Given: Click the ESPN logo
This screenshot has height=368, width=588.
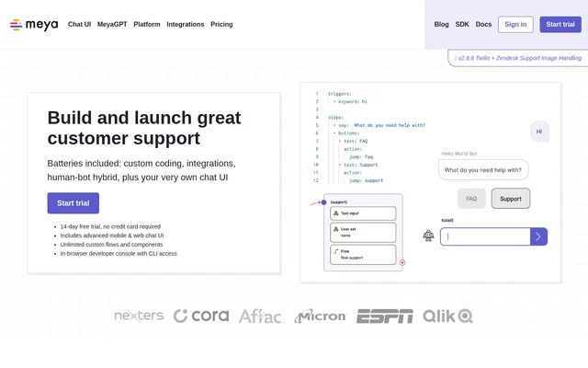Looking at the screenshot, I should [x=385, y=316].
